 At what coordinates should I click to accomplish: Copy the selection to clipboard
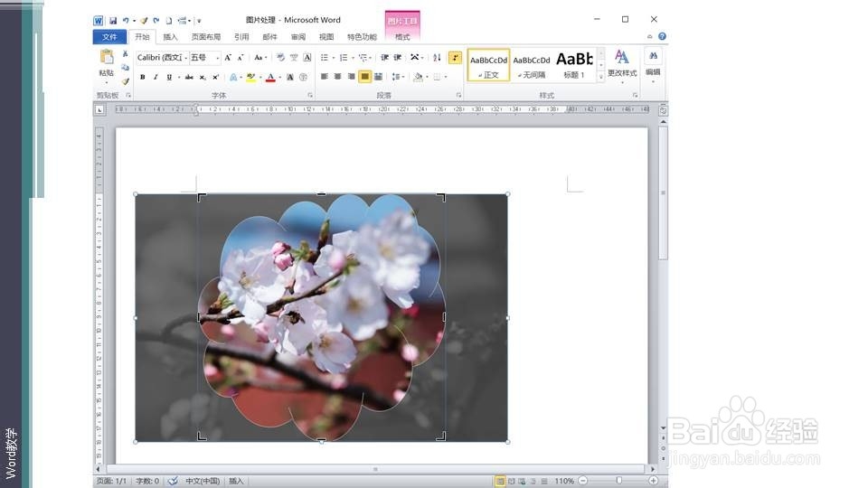[125, 68]
